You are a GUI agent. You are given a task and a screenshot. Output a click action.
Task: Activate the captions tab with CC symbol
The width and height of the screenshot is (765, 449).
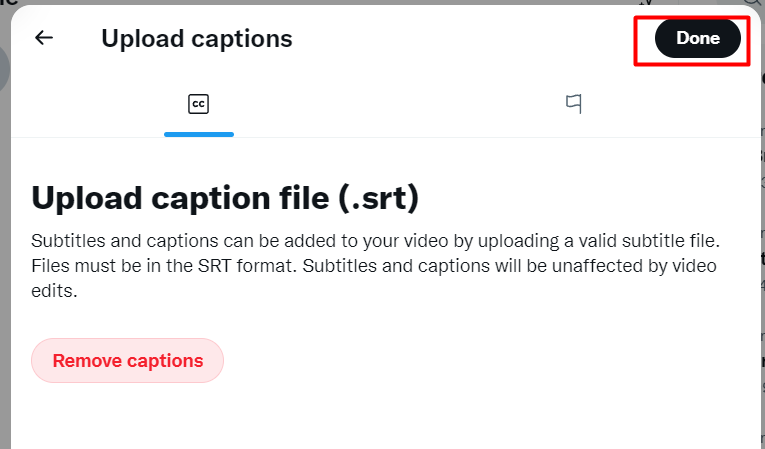[x=199, y=104]
